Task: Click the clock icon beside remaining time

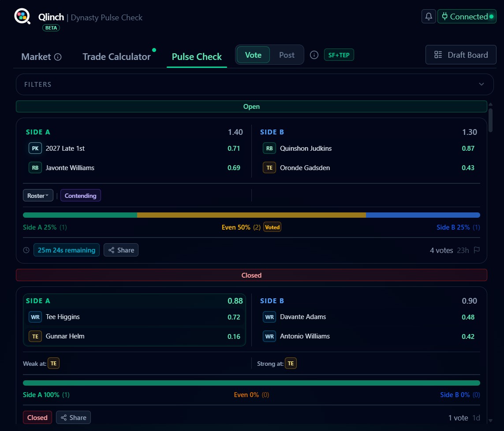Action: click(26, 250)
